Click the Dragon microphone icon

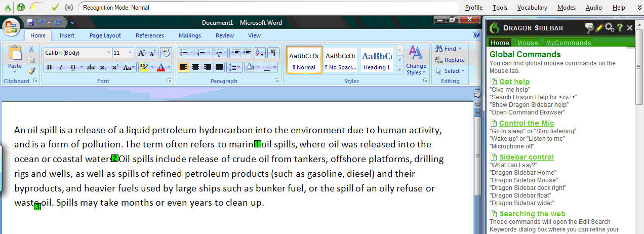tap(20, 7)
